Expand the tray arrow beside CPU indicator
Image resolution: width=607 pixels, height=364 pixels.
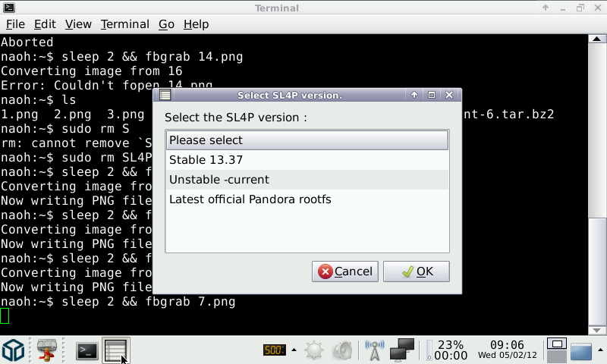[293, 350]
